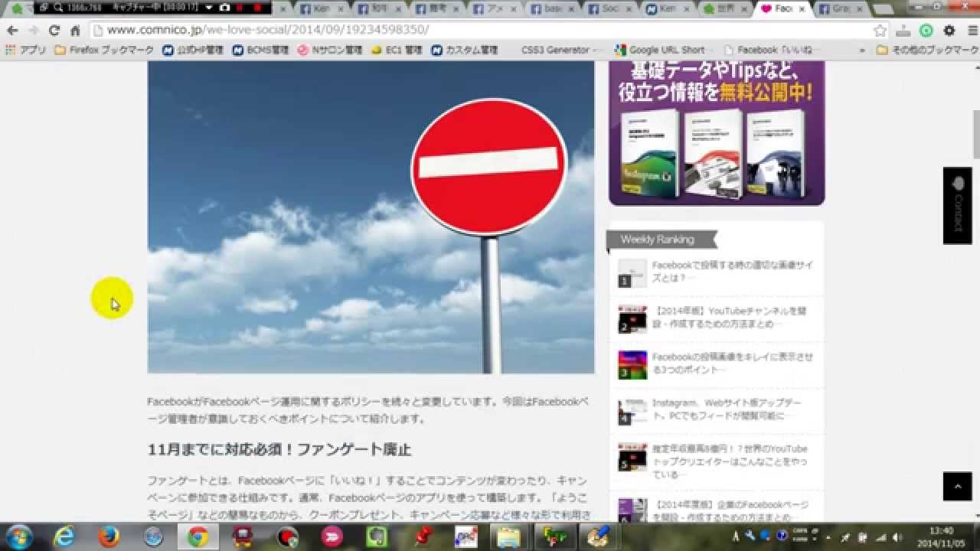
Task: Click the address bar URL field
Action: 482,31
